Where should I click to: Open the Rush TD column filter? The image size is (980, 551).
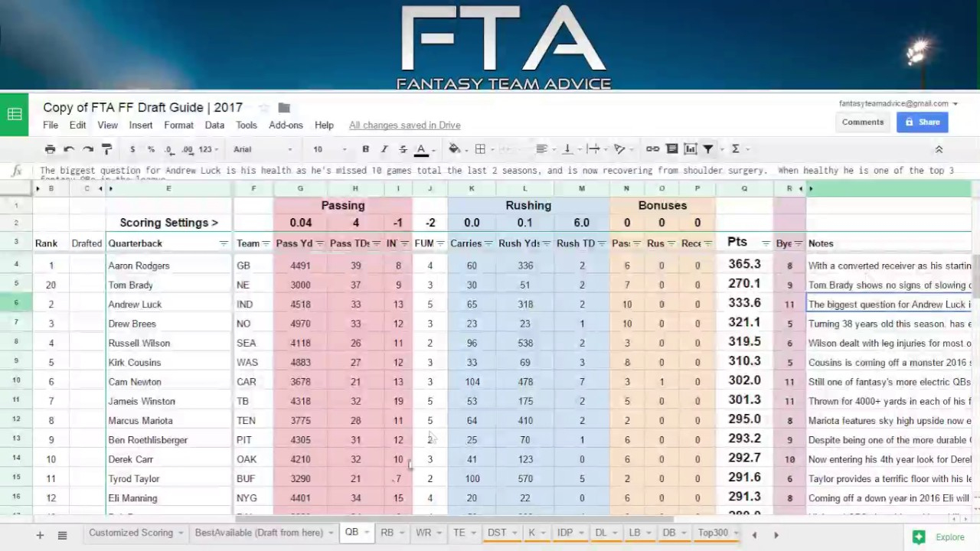[601, 243]
